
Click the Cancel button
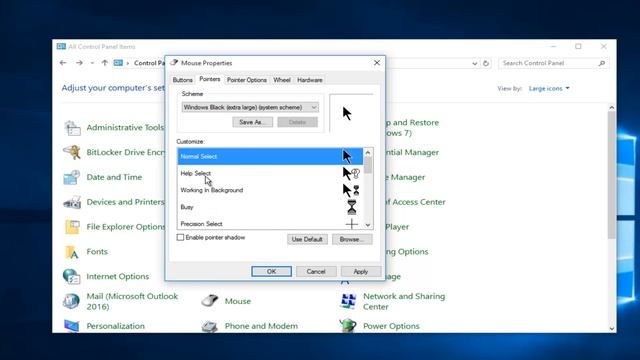(316, 271)
